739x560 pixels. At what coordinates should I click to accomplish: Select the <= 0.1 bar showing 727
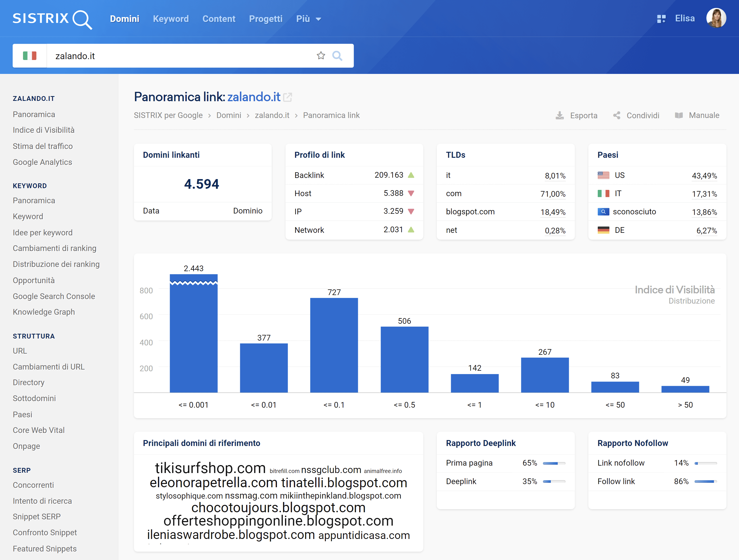334,345
